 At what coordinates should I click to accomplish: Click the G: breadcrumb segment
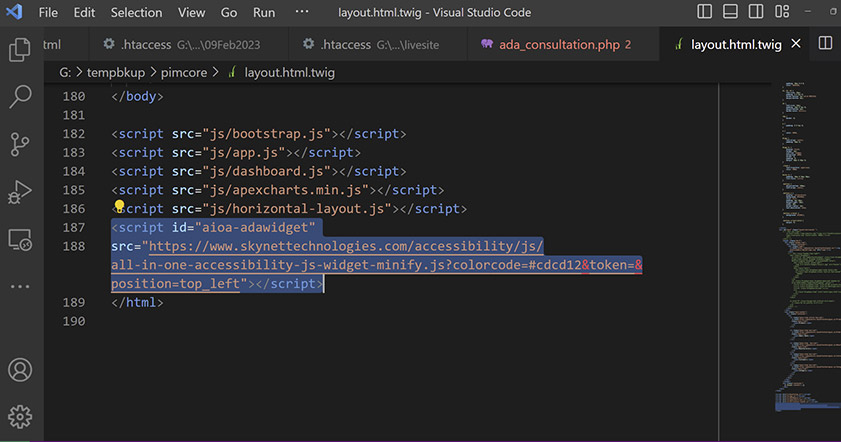pos(65,72)
